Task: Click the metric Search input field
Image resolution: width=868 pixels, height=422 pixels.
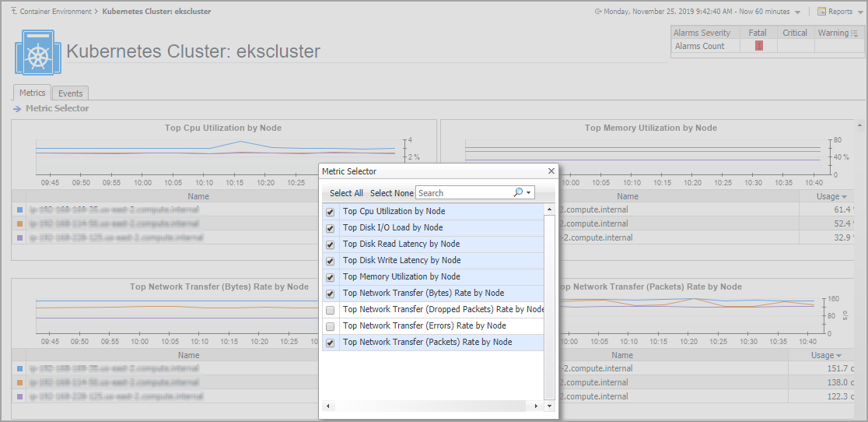Action: pyautogui.click(x=463, y=193)
